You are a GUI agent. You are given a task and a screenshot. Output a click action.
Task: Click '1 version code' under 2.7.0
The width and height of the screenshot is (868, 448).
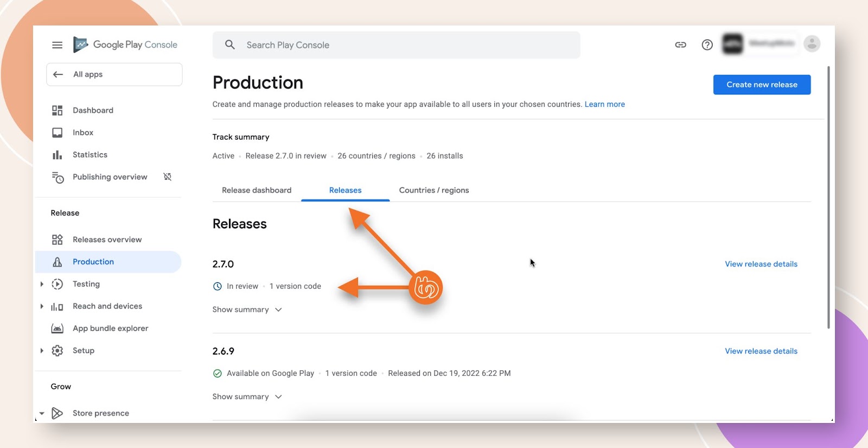295,286
